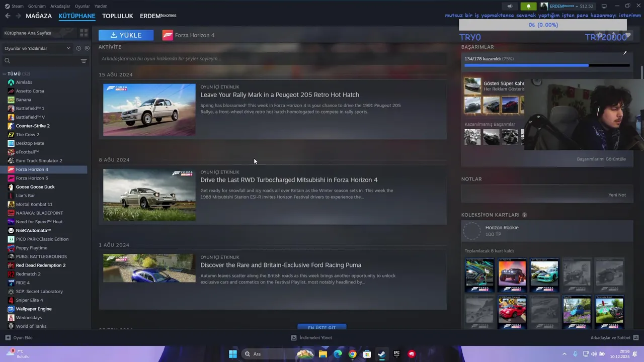Sort library by recent activity clock icon
The width and height of the screenshot is (644, 362).
tap(78, 48)
